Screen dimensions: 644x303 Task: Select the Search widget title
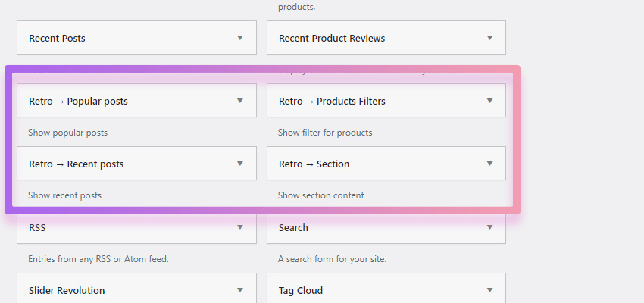pos(293,227)
